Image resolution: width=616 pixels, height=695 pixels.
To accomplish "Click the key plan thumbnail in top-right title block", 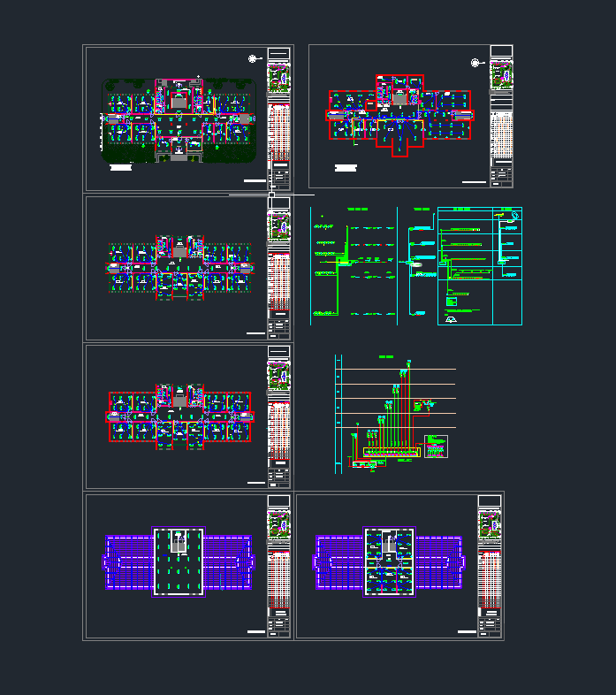I will tap(501, 74).
